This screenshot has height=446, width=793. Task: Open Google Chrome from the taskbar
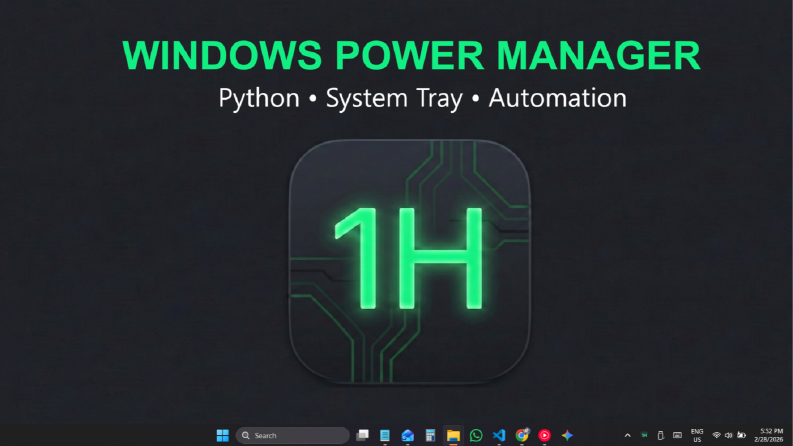coord(522,435)
